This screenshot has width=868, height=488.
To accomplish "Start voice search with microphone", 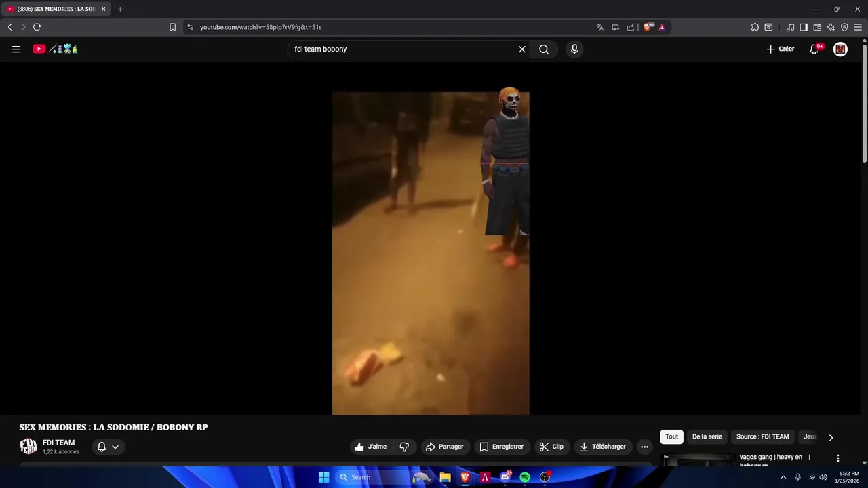I will (574, 49).
